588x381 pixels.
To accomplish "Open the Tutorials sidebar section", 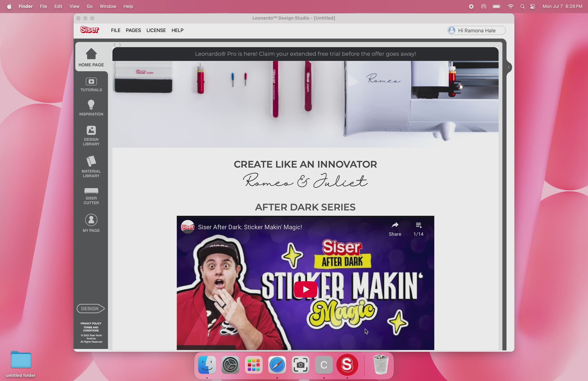I will 91,84.
